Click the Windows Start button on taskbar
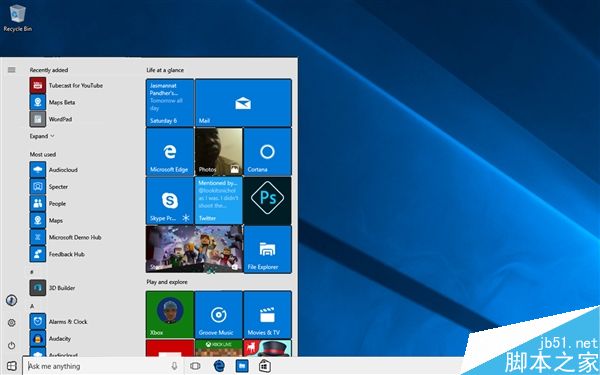Image resolution: width=600 pixels, height=375 pixels. point(11,366)
